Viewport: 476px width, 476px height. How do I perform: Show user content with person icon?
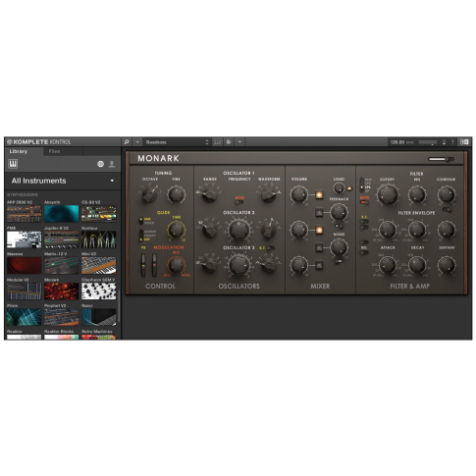point(112,164)
